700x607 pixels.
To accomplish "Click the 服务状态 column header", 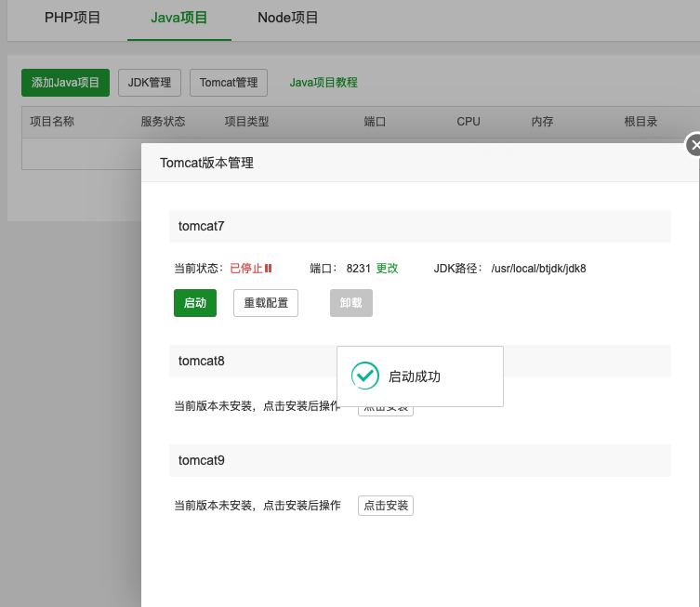I will coord(163,122).
